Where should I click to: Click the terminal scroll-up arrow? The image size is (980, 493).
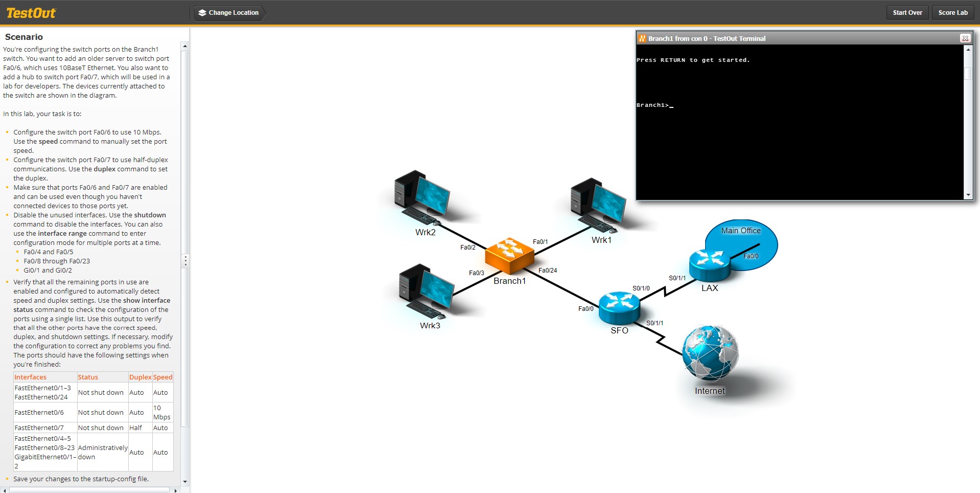tap(968, 49)
